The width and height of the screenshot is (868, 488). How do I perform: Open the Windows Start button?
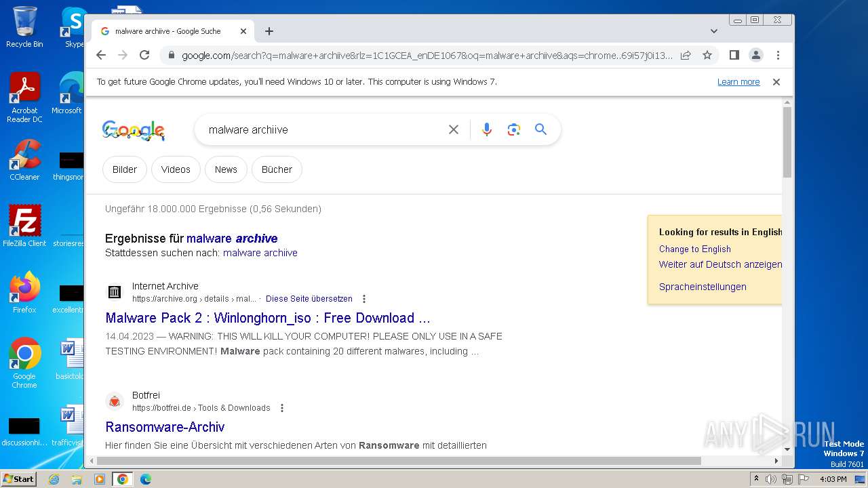[x=18, y=479]
